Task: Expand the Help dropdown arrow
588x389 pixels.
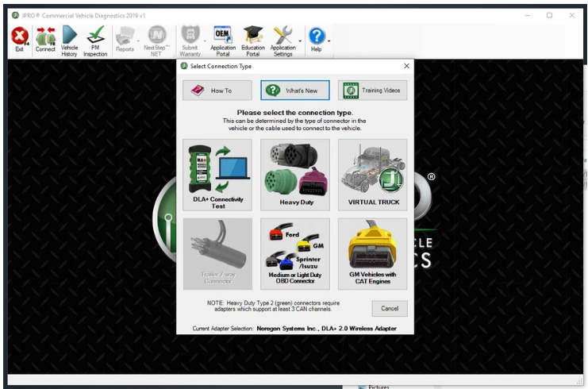Action: pyautogui.click(x=329, y=41)
